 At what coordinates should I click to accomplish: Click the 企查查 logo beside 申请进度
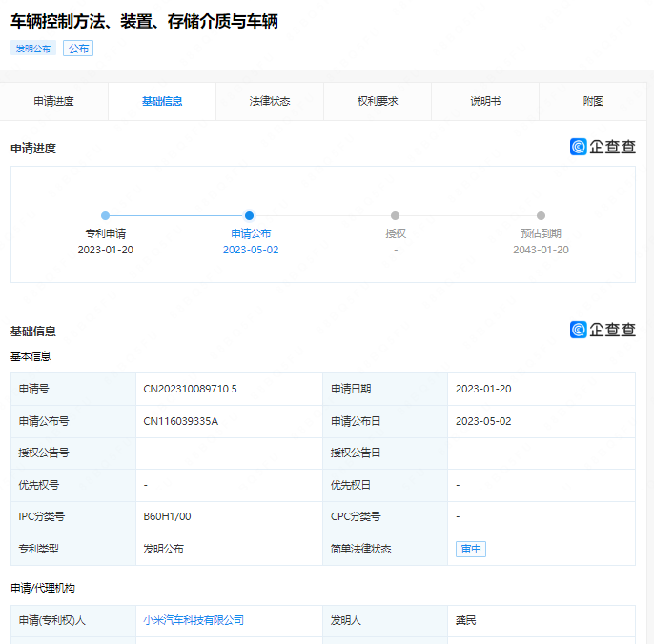[x=603, y=147]
